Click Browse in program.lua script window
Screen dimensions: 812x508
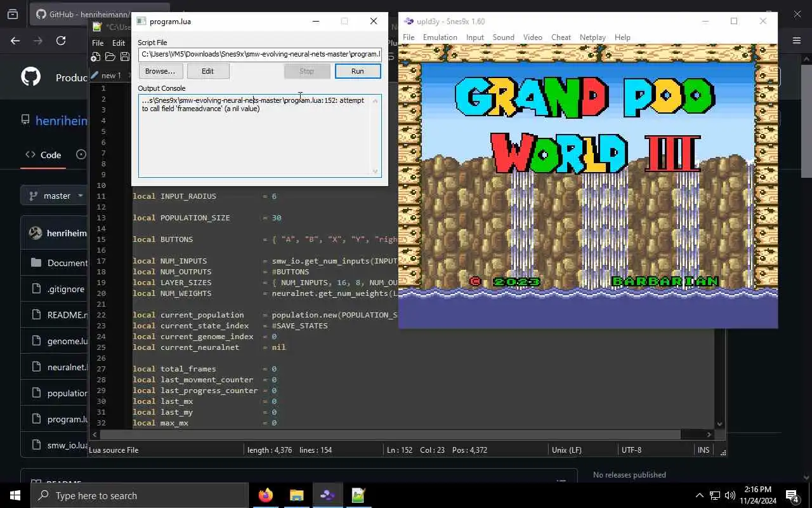click(x=160, y=71)
